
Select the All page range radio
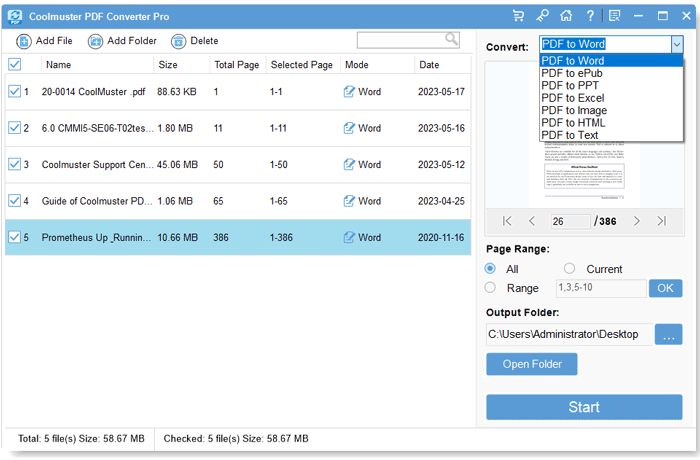tap(490, 268)
